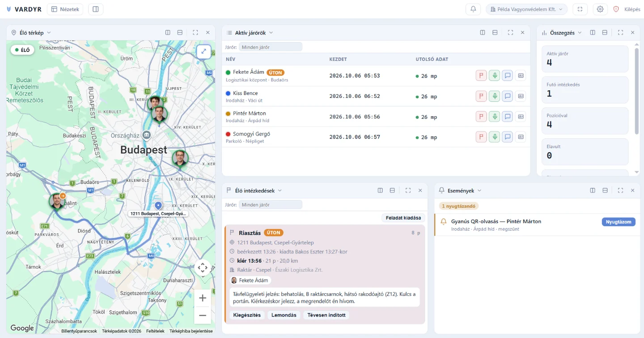
Task: Split Aktív járőrök panel vertically
Action: point(483,33)
